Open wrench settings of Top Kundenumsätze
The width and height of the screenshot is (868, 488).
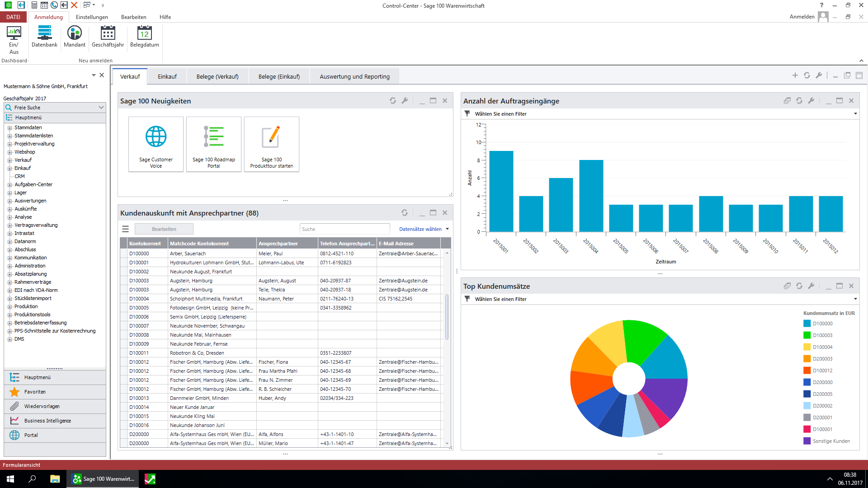coord(811,286)
